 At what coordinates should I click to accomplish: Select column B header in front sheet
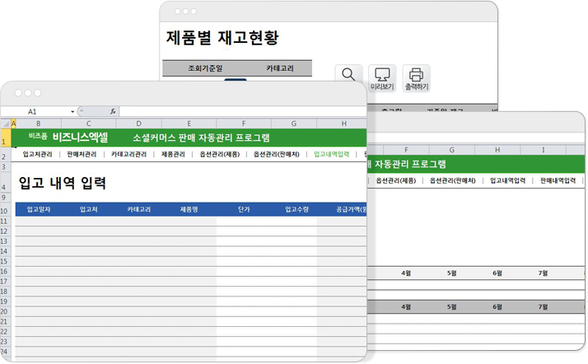pos(38,124)
